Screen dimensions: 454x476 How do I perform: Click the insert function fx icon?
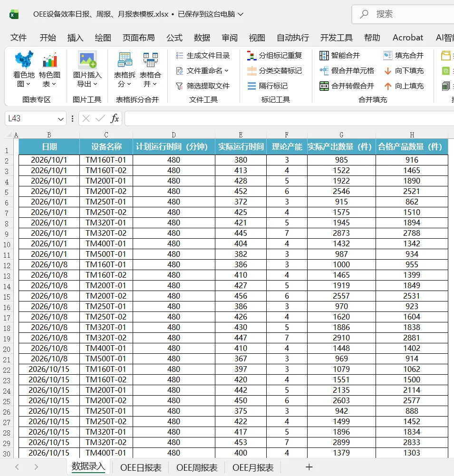115,118
